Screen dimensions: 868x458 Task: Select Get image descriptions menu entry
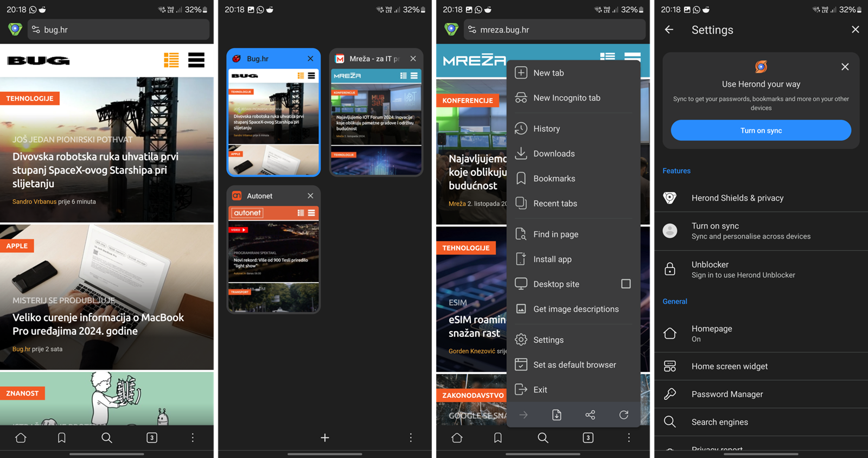pos(573,309)
